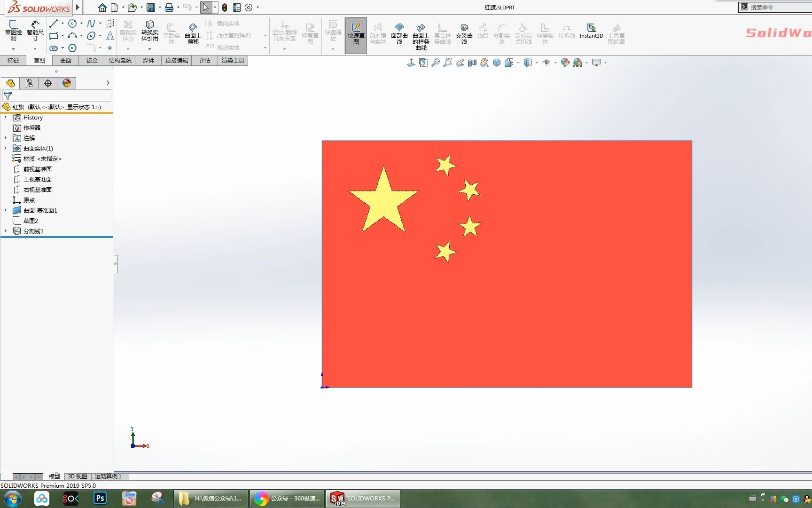This screenshot has height=508, width=812.
Task: Open the file properties list icon
Action: (x=237, y=8)
